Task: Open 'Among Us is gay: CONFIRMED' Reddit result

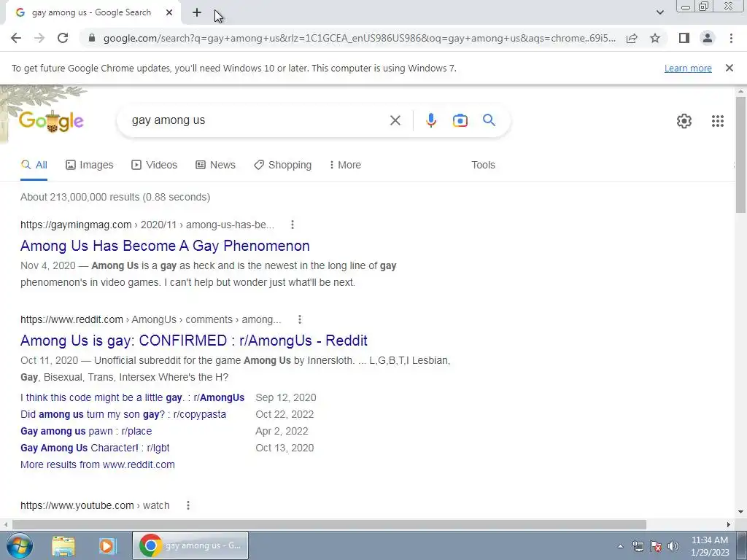Action: point(194,341)
